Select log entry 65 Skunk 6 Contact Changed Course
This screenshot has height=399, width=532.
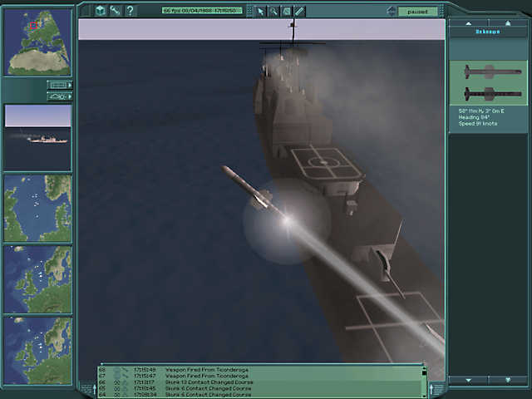(260, 388)
